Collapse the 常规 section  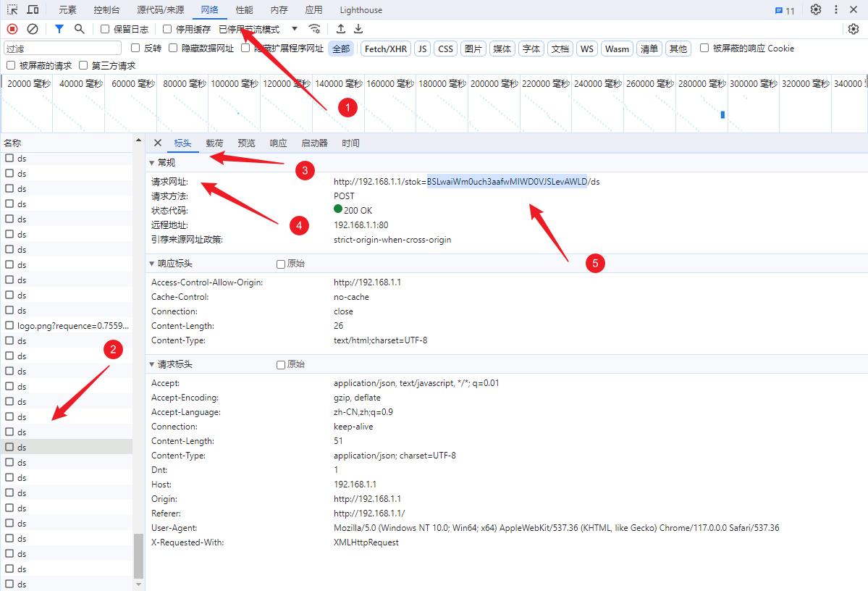(151, 163)
